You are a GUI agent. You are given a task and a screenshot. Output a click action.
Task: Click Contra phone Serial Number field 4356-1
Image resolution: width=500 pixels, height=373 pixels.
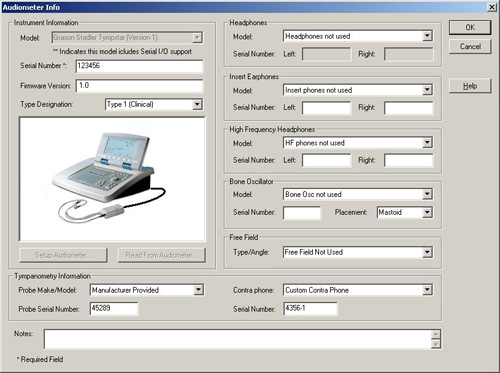pyautogui.click(x=310, y=308)
